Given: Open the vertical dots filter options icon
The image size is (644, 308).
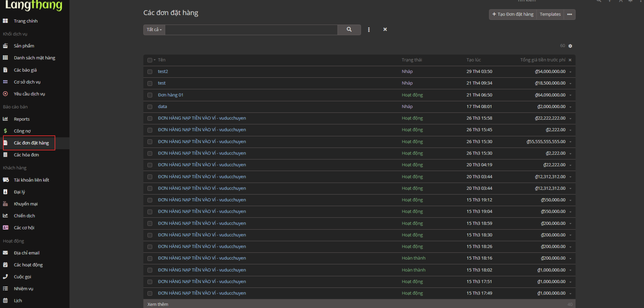Looking at the screenshot, I should point(369,30).
